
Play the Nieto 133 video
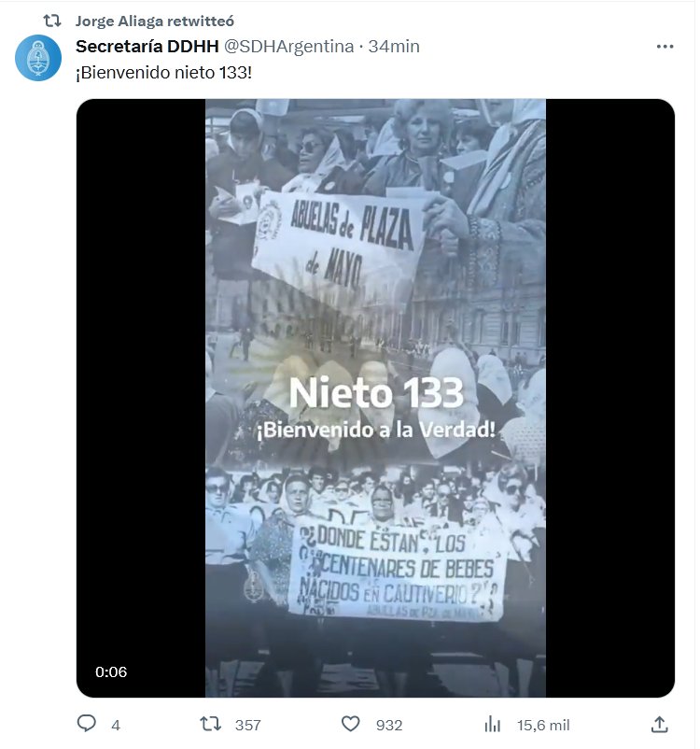point(375,398)
